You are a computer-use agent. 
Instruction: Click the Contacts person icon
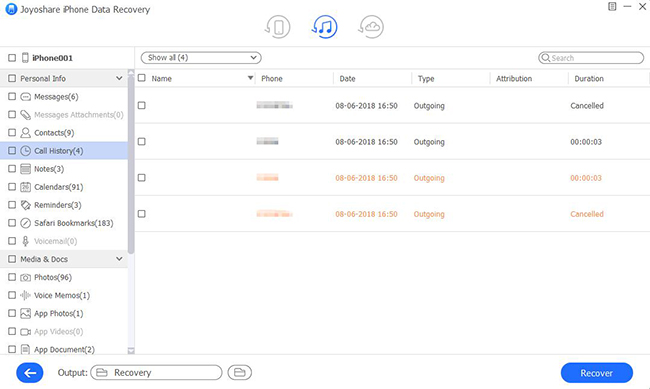(26, 133)
